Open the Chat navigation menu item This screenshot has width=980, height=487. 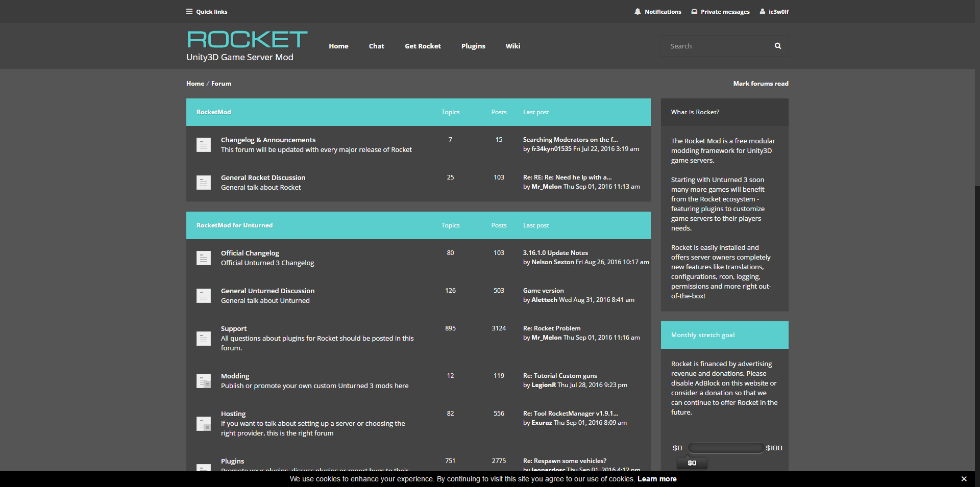click(x=377, y=46)
